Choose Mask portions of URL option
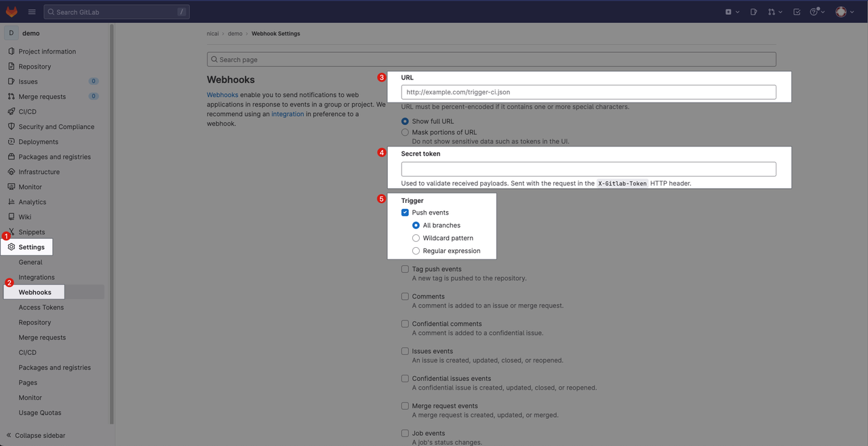The height and width of the screenshot is (446, 868). (405, 132)
